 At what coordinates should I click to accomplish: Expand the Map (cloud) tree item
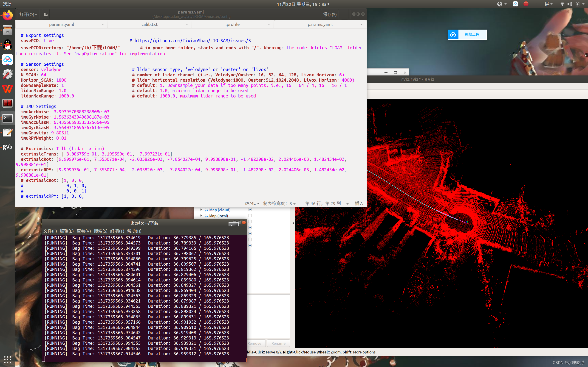pos(201,210)
